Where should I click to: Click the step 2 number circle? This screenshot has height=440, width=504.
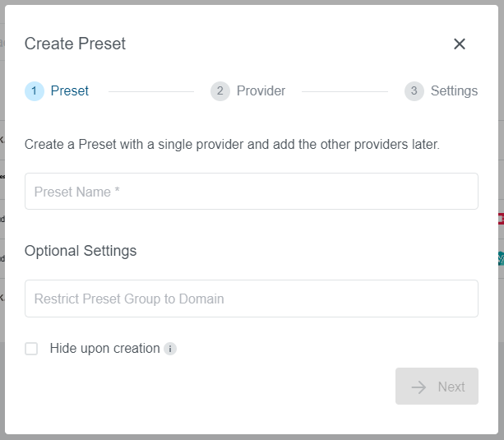(220, 91)
